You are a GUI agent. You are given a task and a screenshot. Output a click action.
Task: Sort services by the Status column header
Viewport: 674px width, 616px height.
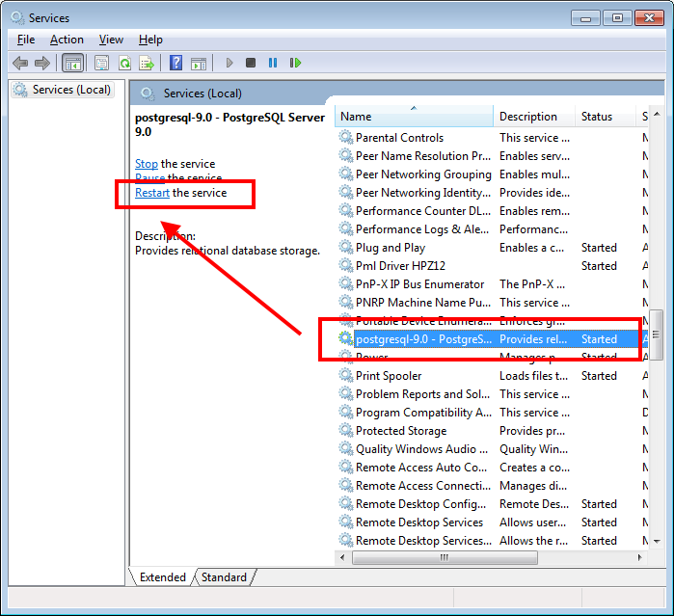(x=606, y=117)
